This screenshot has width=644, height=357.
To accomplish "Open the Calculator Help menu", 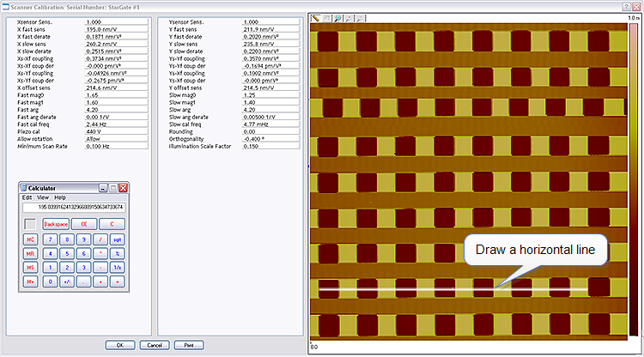I will 60,197.
